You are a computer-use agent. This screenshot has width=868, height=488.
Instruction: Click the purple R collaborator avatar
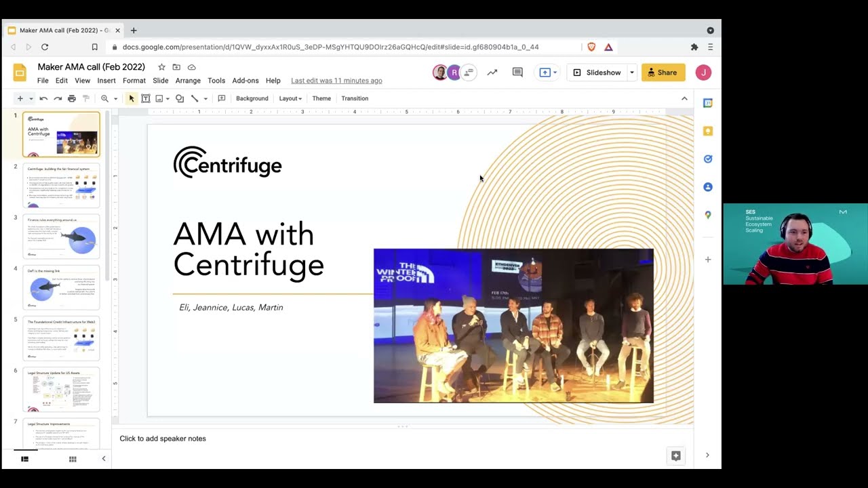coord(454,73)
